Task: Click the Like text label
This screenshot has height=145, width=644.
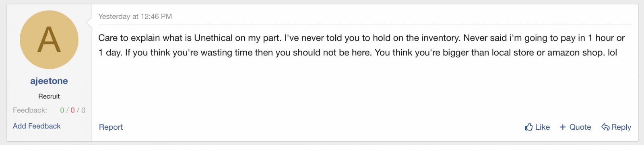Action: pos(543,127)
